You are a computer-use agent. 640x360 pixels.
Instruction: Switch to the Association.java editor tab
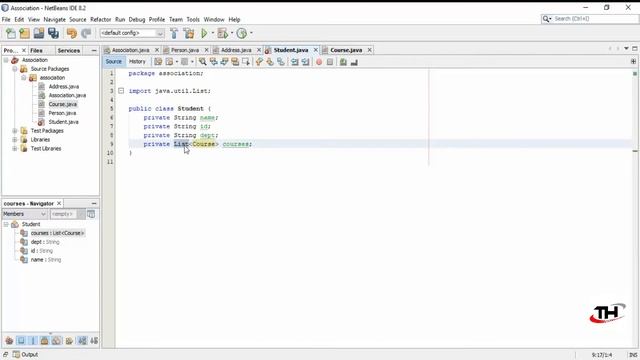pyautogui.click(x=130, y=50)
